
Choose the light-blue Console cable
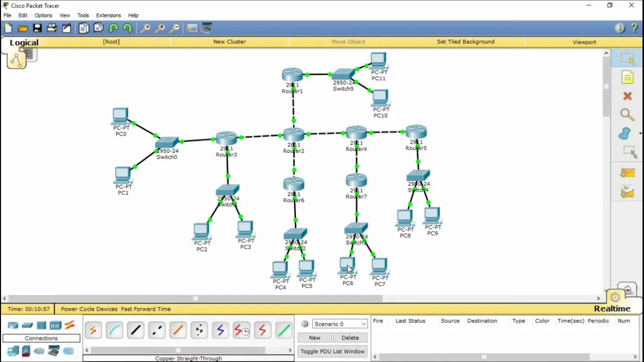click(114, 330)
